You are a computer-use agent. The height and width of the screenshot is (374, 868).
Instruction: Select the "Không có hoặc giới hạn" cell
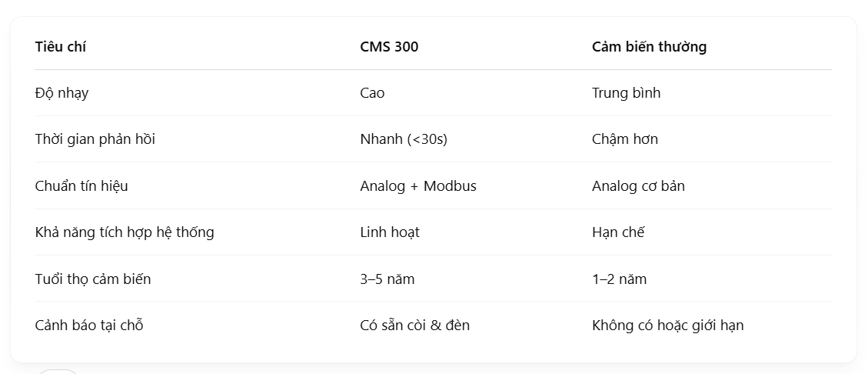pos(667,326)
